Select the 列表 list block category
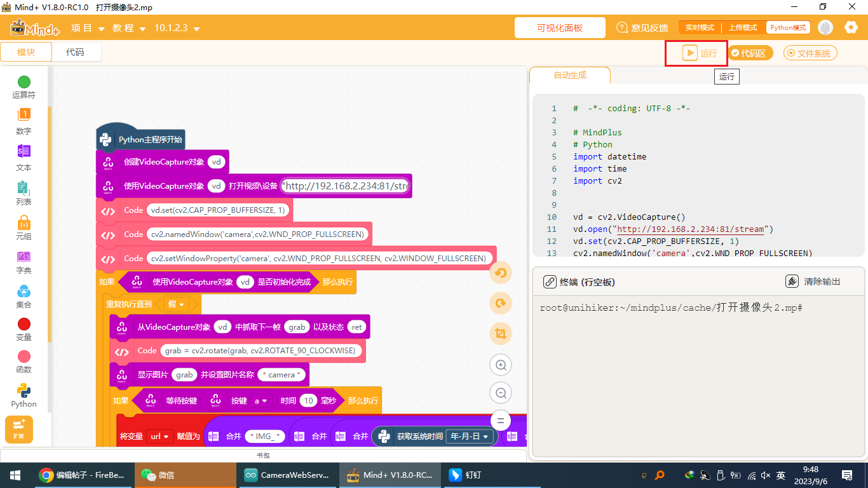868x488 pixels. tap(24, 193)
